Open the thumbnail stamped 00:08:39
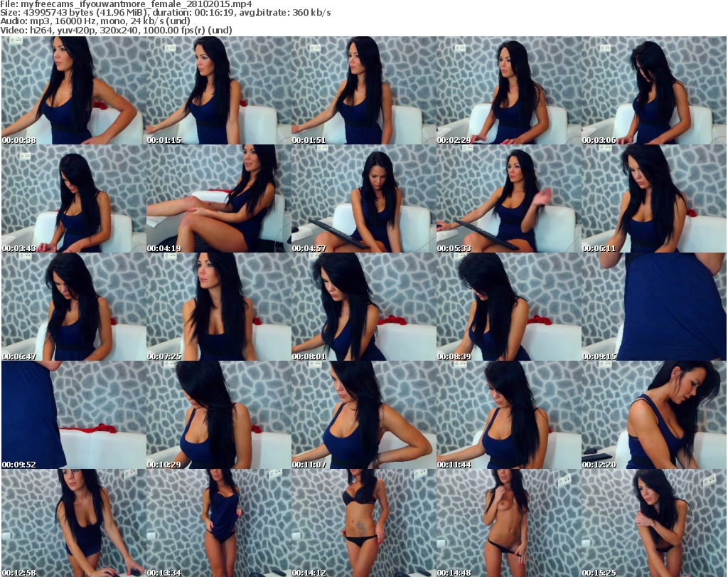The height and width of the screenshot is (577, 728). [x=508, y=307]
